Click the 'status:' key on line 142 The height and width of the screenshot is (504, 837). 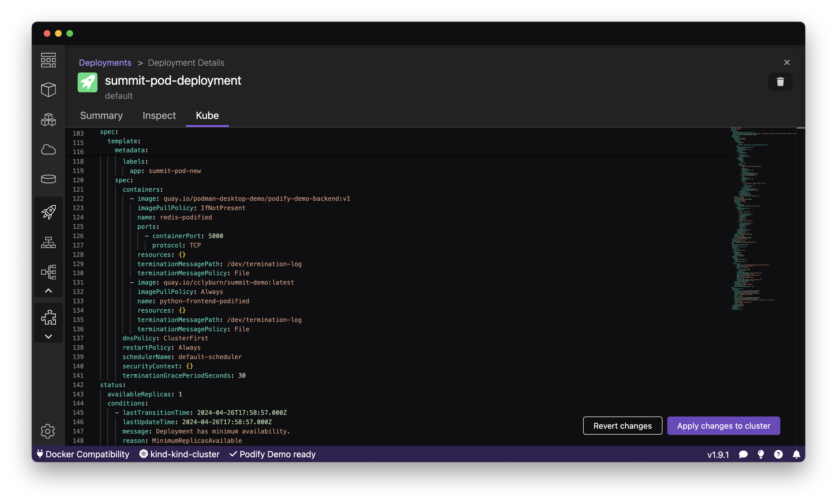coord(112,385)
